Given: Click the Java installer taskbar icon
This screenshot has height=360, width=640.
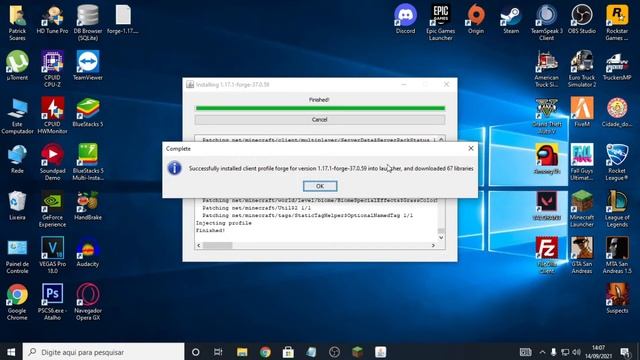Looking at the screenshot, I should point(380,352).
